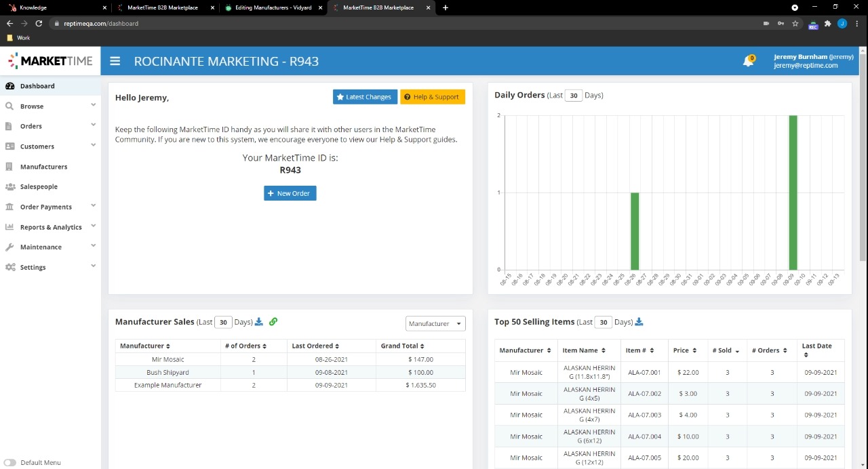The image size is (868, 469).
Task: Click the $ 147.00 grand total cell
Action: [420, 359]
